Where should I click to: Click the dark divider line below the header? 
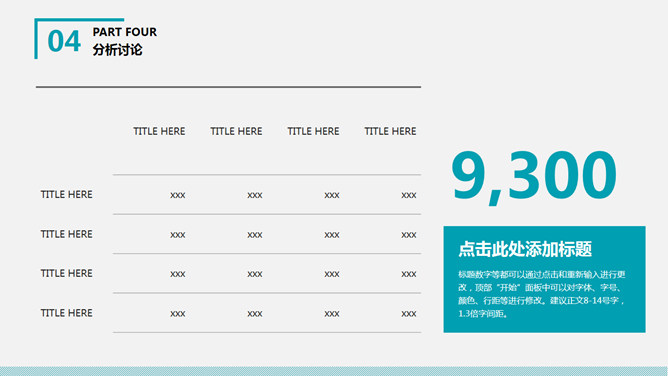228,87
